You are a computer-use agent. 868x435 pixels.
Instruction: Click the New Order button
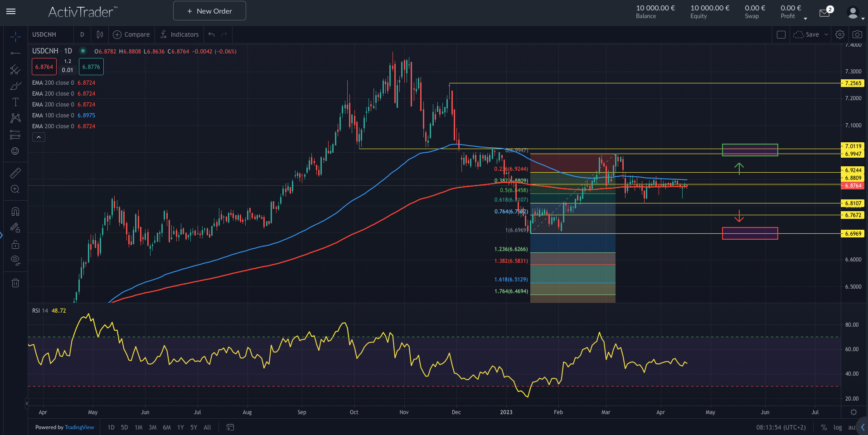coord(209,10)
